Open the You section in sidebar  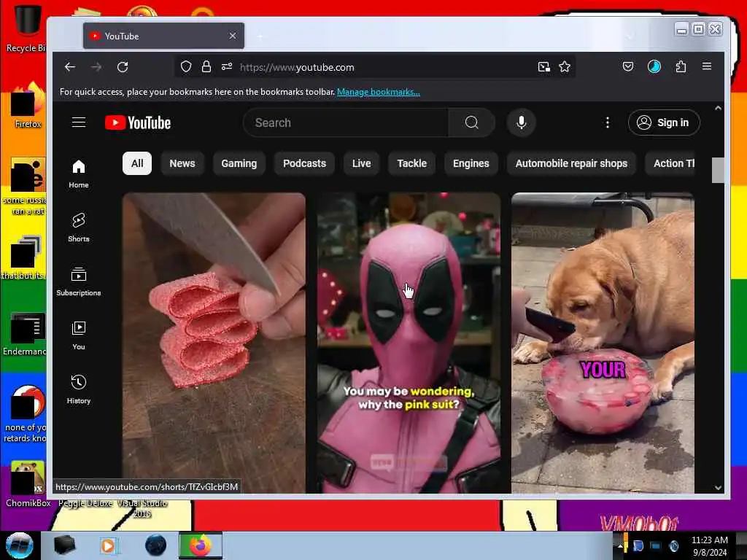coord(79,335)
